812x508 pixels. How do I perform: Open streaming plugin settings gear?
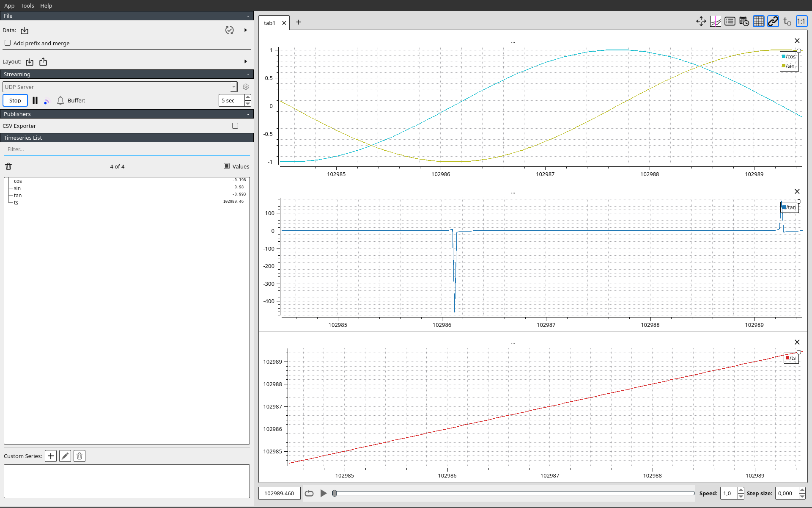coord(246,87)
